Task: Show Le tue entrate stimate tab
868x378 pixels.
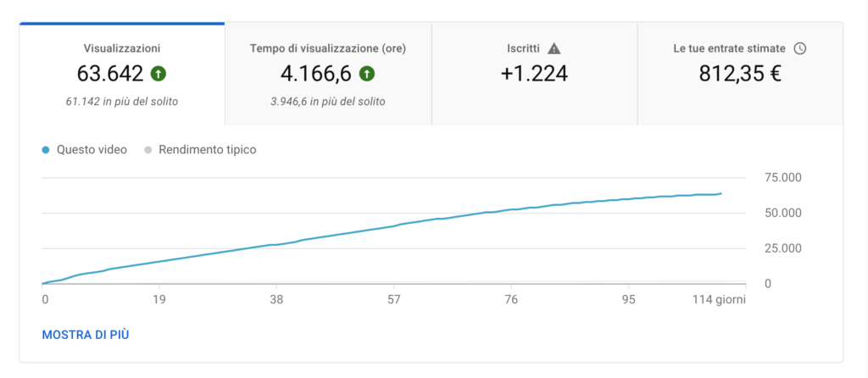Action: point(729,48)
